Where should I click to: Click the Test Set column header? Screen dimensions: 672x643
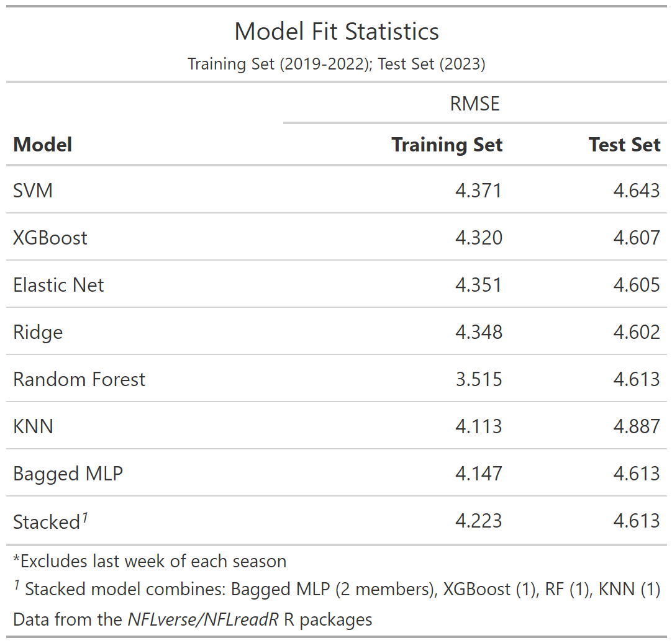coord(624,145)
